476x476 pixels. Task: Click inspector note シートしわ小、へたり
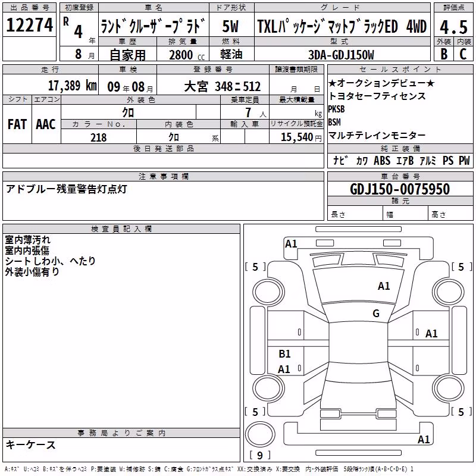coord(51,261)
